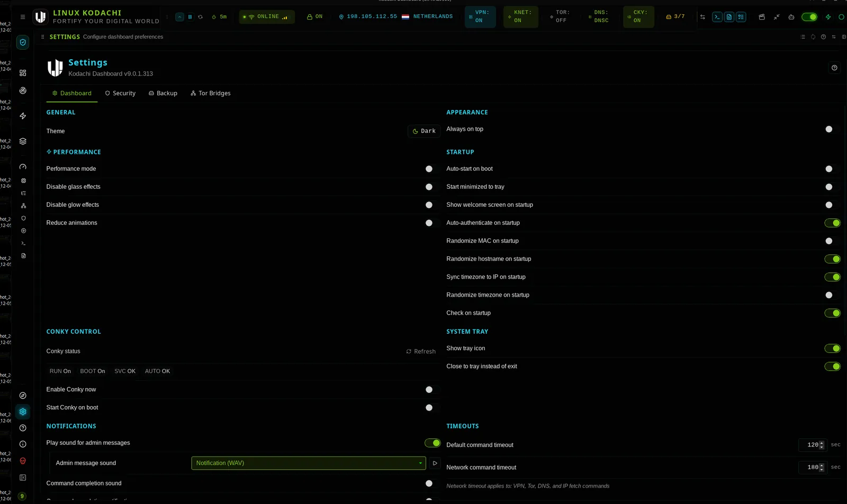This screenshot has width=847, height=504.
Task: Toggle Start Conky on boot
Action: pos(432,407)
